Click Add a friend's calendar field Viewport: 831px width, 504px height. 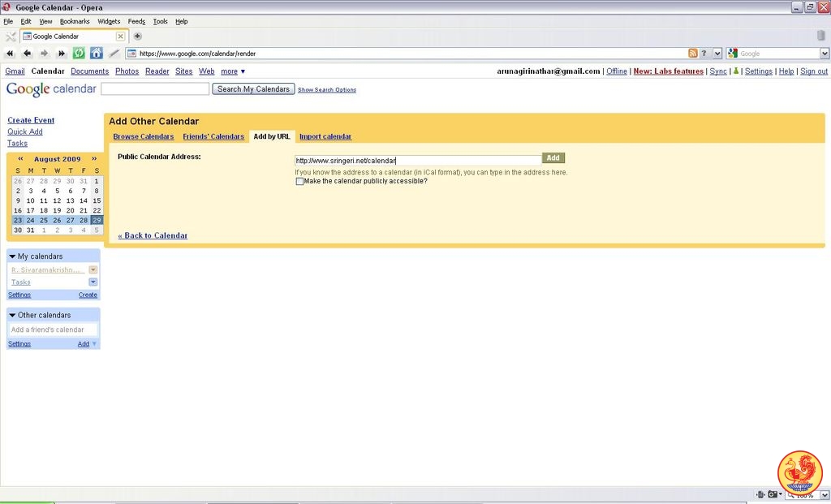(53, 330)
